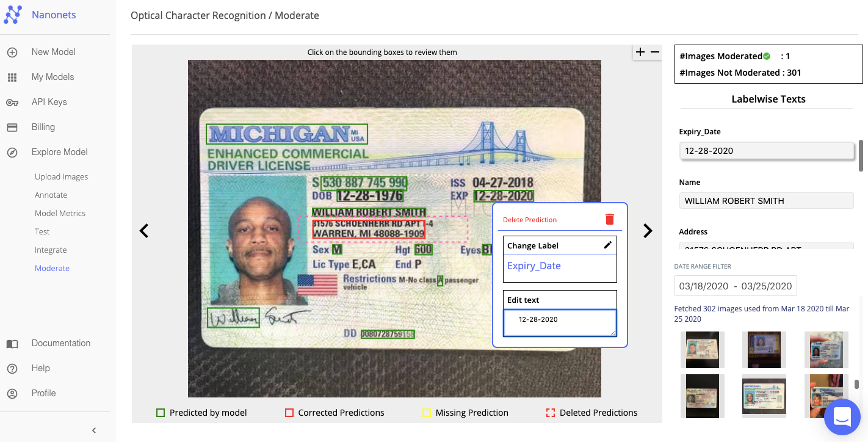Open the chat support bubble icon
The width and height of the screenshot is (868, 442).
click(842, 417)
